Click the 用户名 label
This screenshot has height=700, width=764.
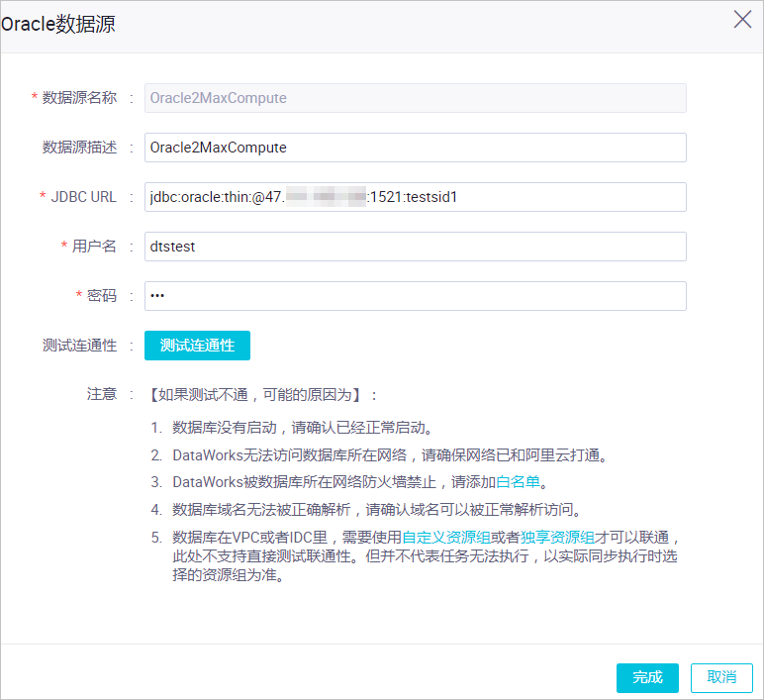[95, 247]
